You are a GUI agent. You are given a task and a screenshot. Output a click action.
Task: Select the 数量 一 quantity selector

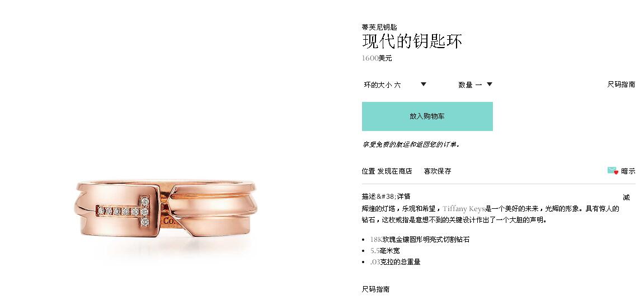point(475,85)
